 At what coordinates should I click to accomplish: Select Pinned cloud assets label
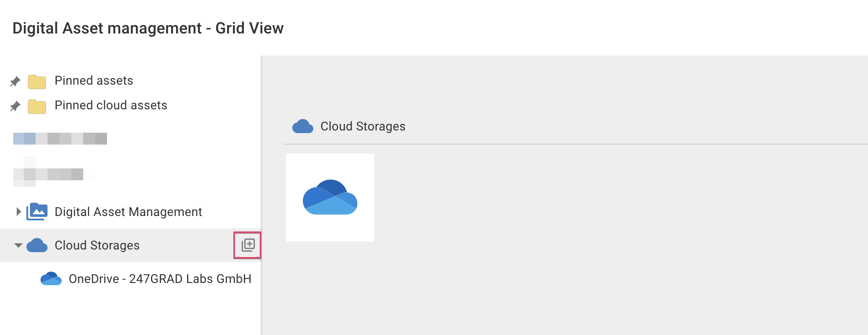(111, 105)
